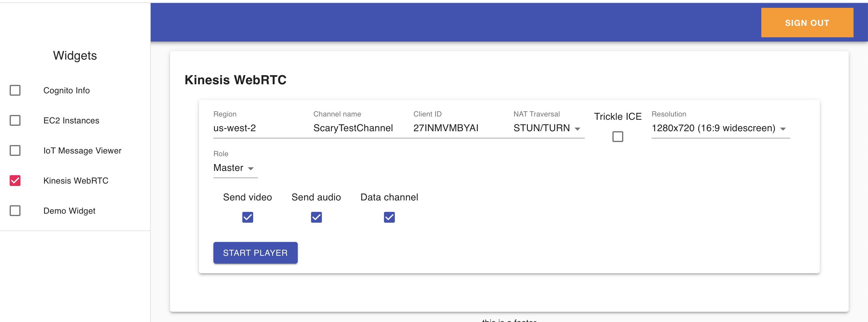Click the Start Player button
The height and width of the screenshot is (322, 868).
pyautogui.click(x=255, y=253)
